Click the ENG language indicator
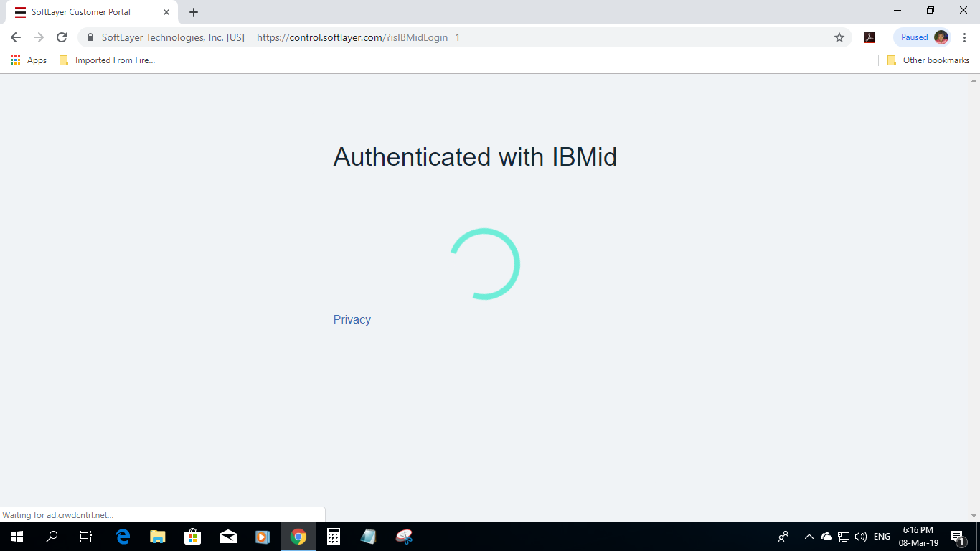Image resolution: width=980 pixels, height=551 pixels. point(882,537)
